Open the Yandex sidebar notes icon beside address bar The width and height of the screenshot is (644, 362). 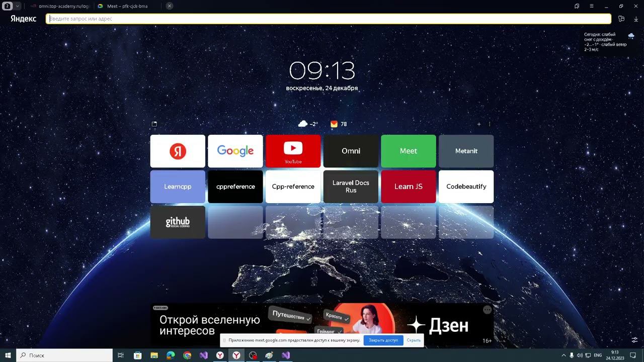pyautogui.click(x=621, y=19)
